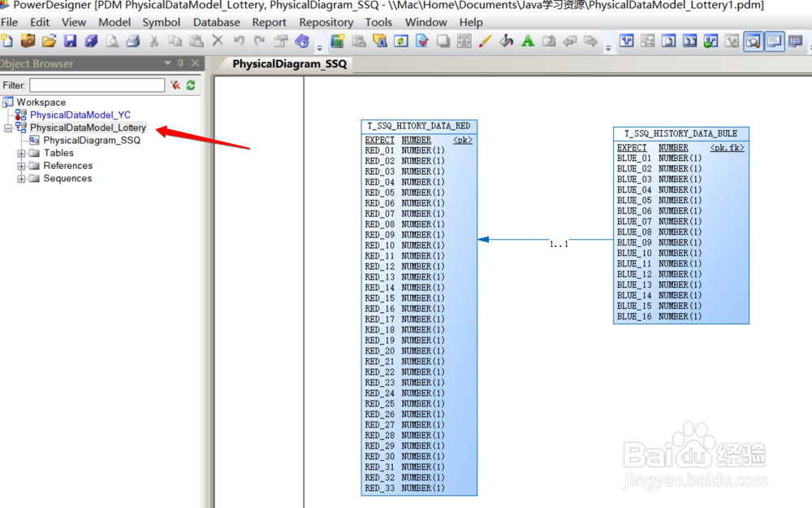The width and height of the screenshot is (812, 508).
Task: Select PhysicalDiagram_SSQ tree item
Action: (92, 141)
